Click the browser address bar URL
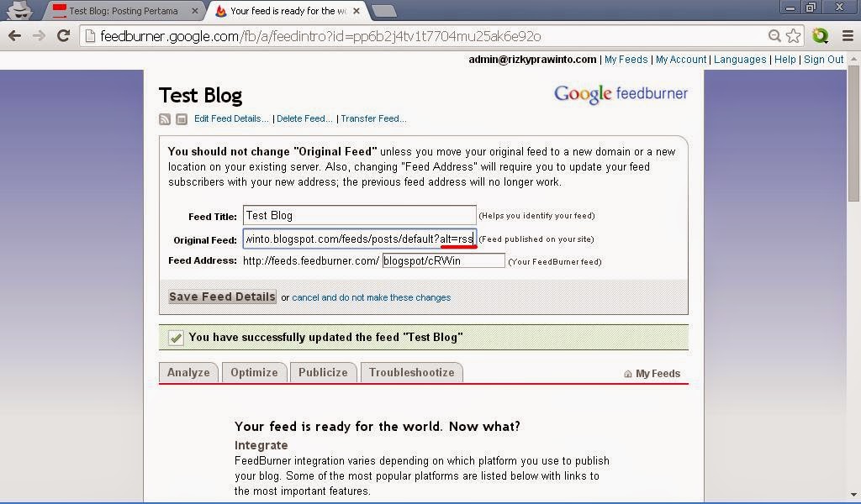The height and width of the screenshot is (504, 861). 320,36
